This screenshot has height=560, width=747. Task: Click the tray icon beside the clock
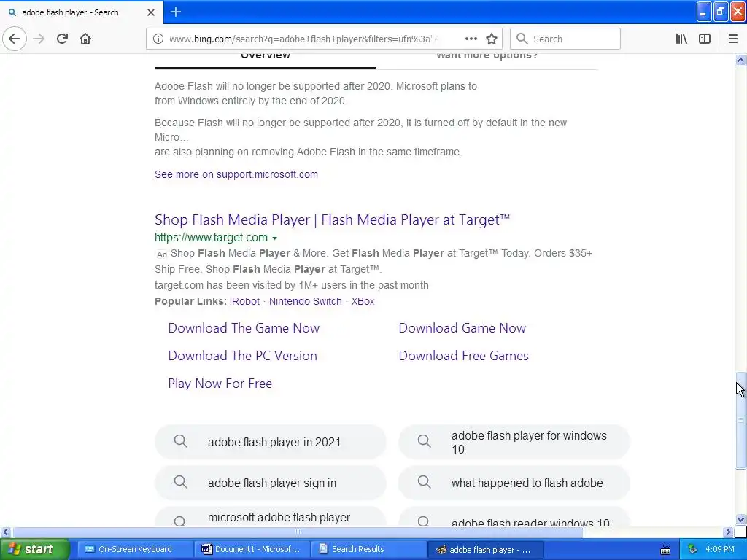[692, 550]
